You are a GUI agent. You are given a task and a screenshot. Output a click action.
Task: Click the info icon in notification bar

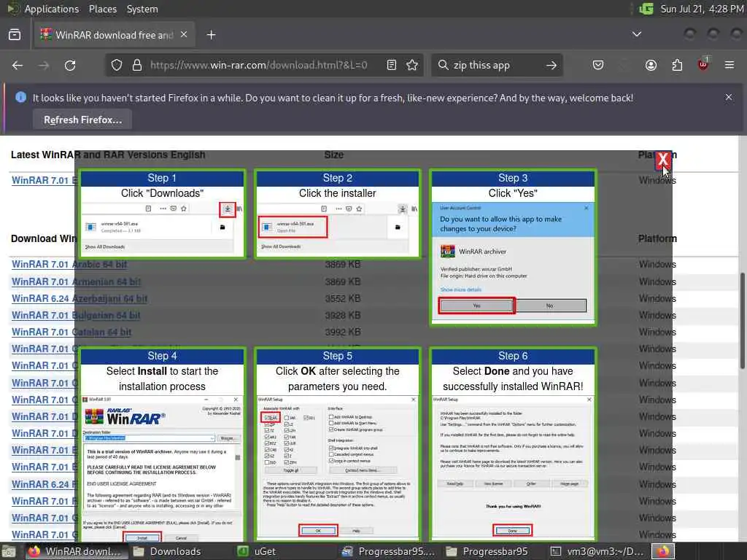20,97
